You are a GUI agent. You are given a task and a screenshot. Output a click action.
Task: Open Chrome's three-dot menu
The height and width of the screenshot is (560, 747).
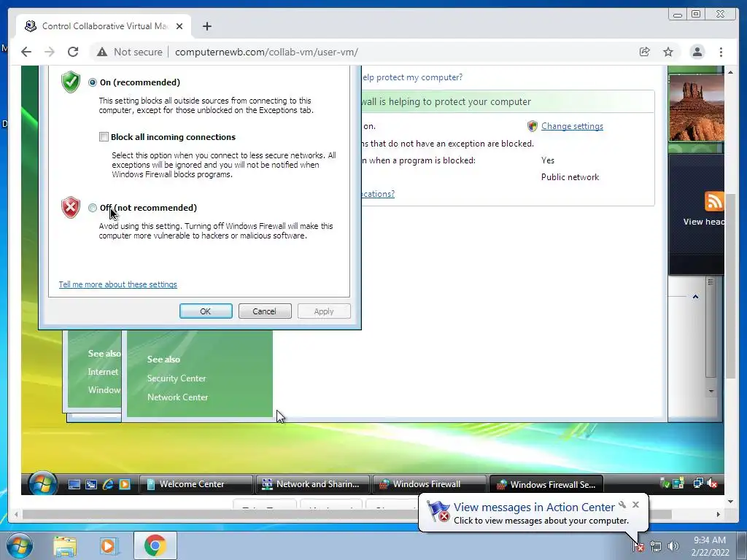pos(721,52)
